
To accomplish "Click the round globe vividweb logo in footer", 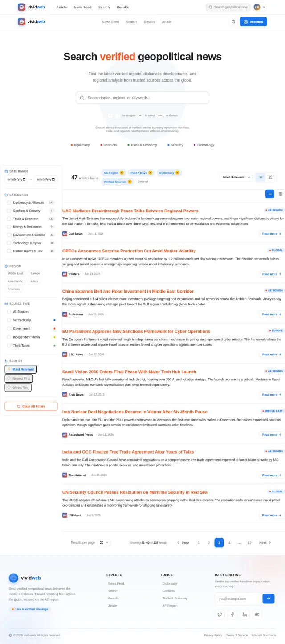I will pyautogui.click(x=14, y=578).
